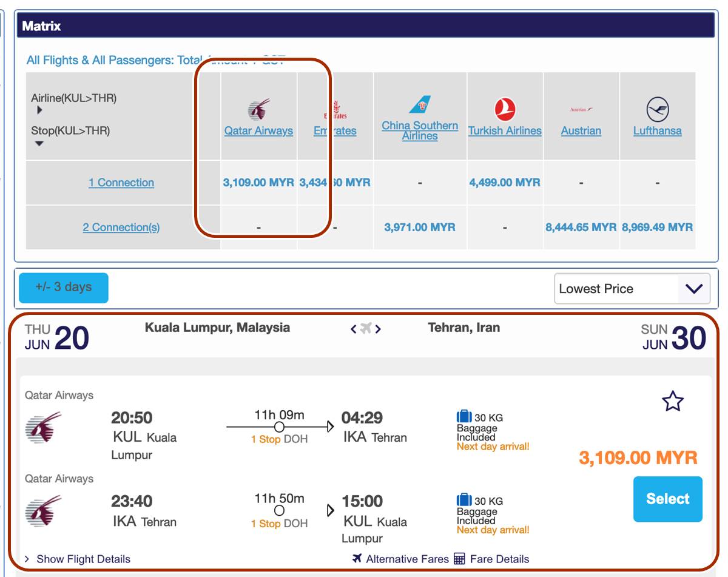Open the Qatar Airways matrix link
728x577 pixels.
[x=258, y=130]
